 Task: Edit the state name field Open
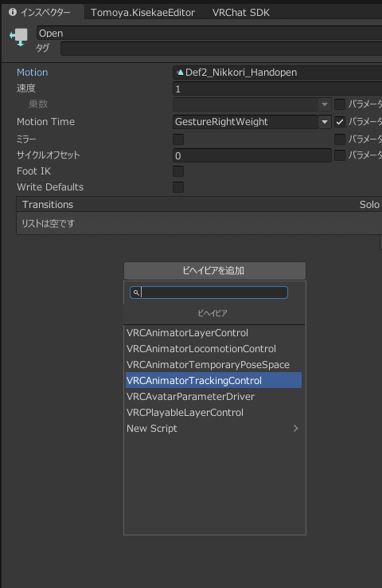coord(209,33)
